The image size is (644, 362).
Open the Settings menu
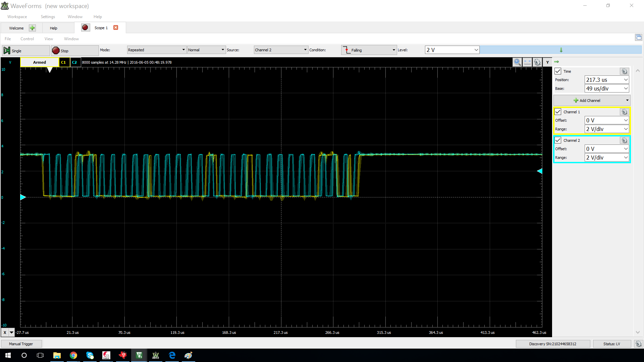[x=48, y=17]
